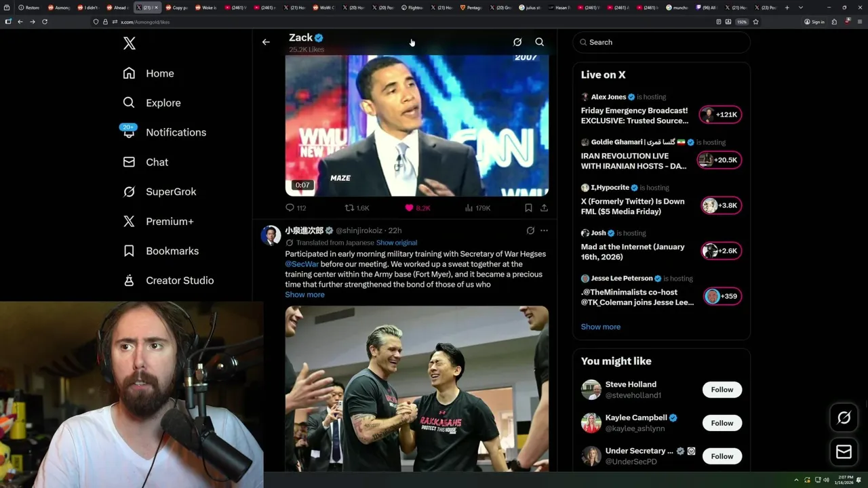Open the @SecWar mention link
Image resolution: width=868 pixels, height=488 pixels.
(x=302, y=264)
